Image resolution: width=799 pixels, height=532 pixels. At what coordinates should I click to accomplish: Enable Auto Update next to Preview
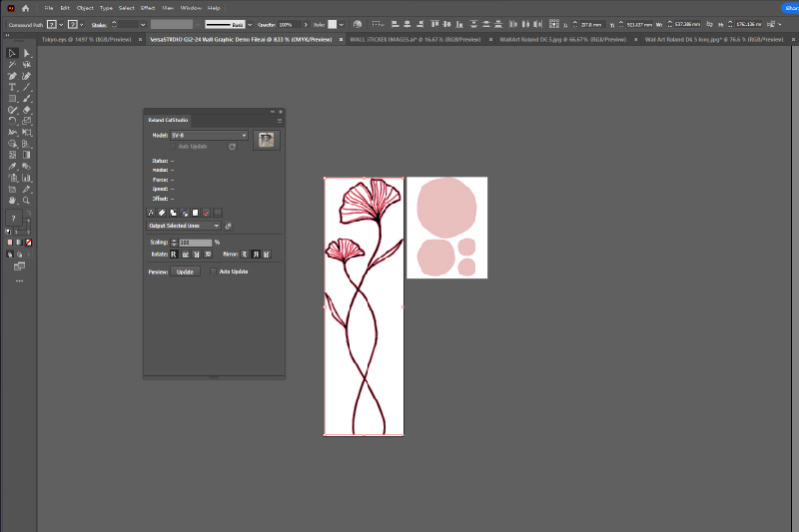(214, 271)
